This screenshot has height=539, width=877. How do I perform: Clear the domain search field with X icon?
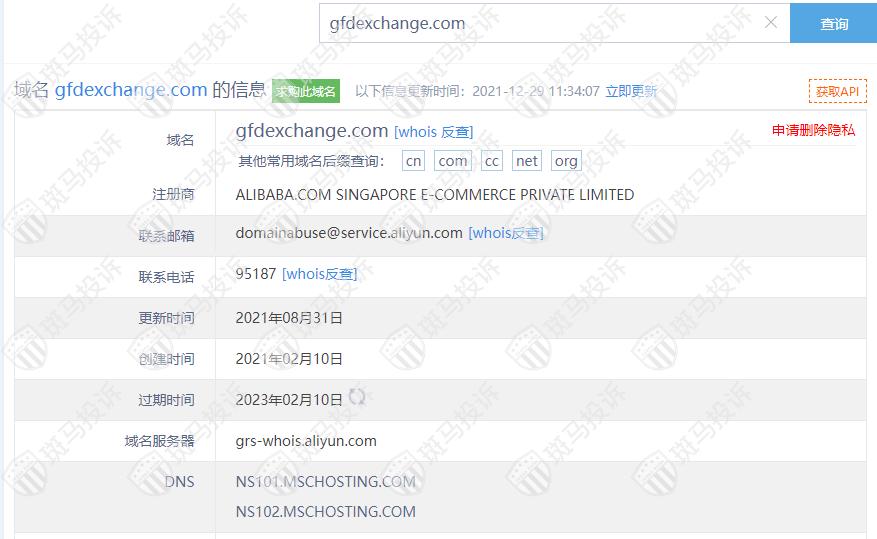(x=771, y=22)
